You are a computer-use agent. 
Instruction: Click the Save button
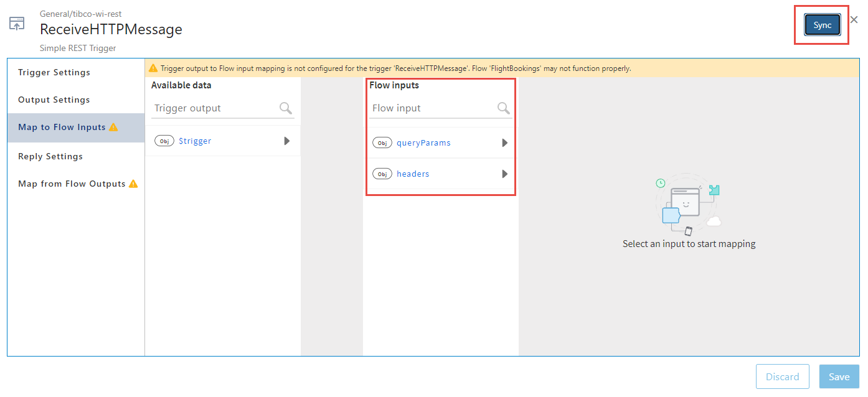[839, 376]
